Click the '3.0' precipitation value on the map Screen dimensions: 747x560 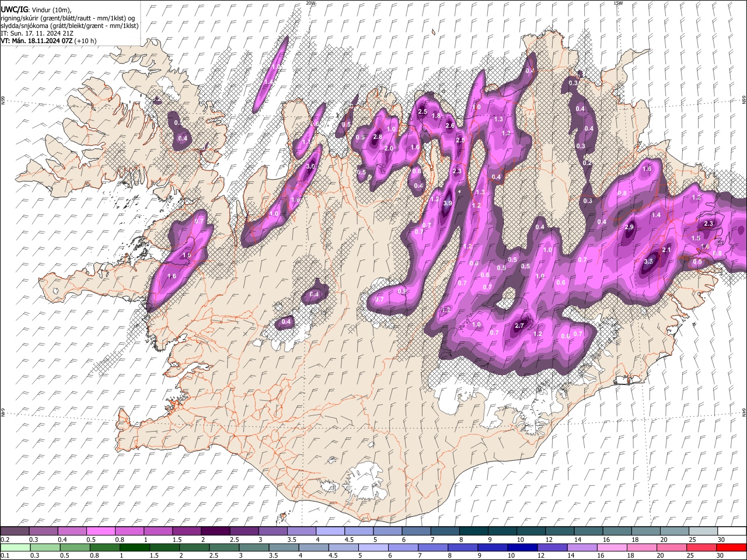coord(310,166)
